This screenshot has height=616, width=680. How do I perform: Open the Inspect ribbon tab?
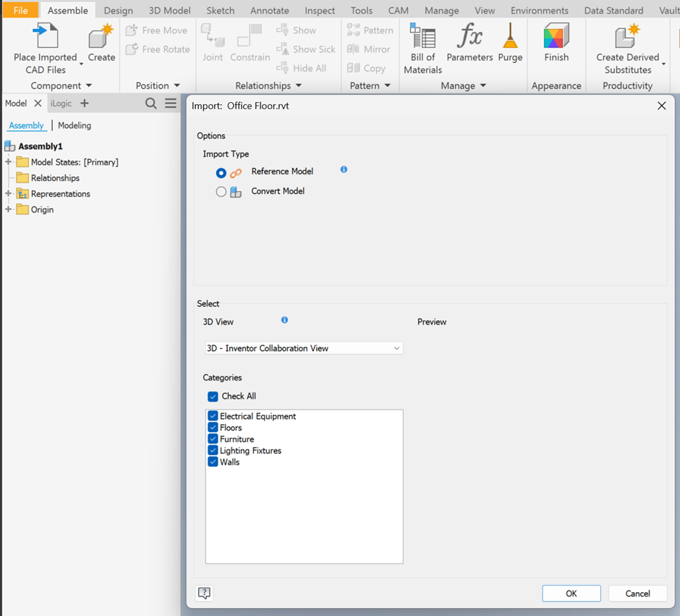point(320,11)
